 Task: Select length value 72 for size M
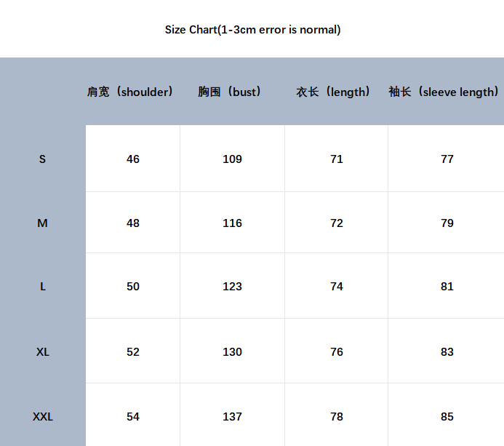point(337,223)
